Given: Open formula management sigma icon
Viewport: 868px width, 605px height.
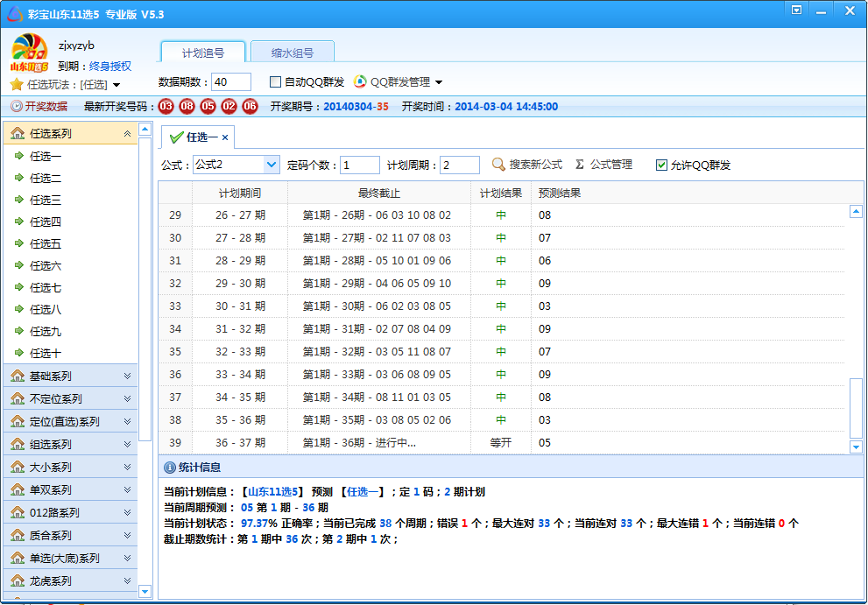Looking at the screenshot, I should (580, 165).
